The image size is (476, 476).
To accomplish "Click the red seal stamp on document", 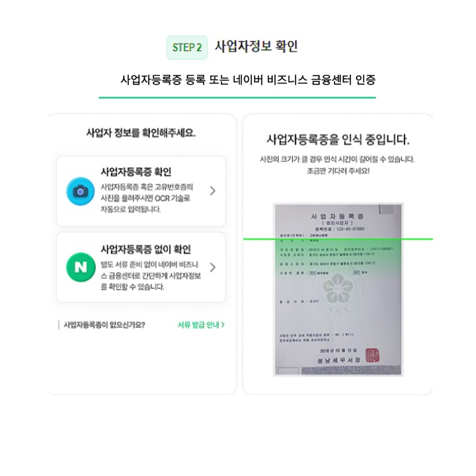I will pos(372,355).
